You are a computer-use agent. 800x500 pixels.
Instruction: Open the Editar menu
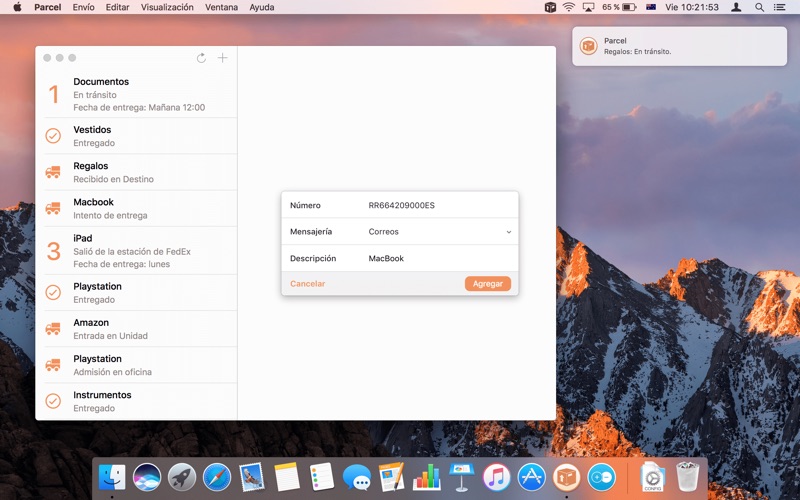pos(117,7)
